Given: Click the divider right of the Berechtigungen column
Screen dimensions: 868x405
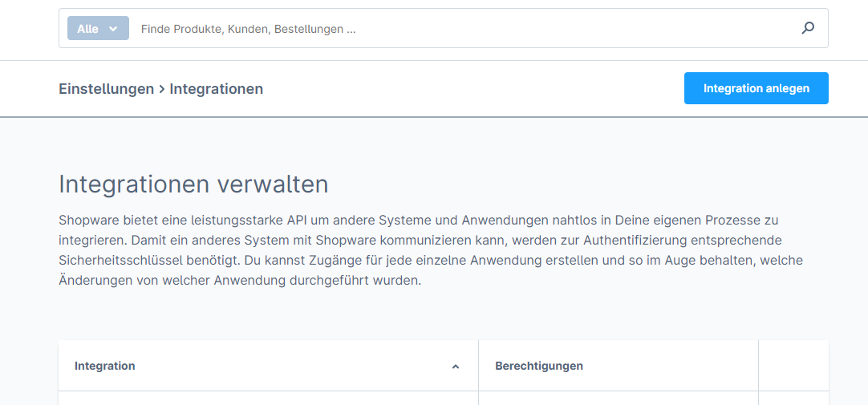Looking at the screenshot, I should [758, 366].
